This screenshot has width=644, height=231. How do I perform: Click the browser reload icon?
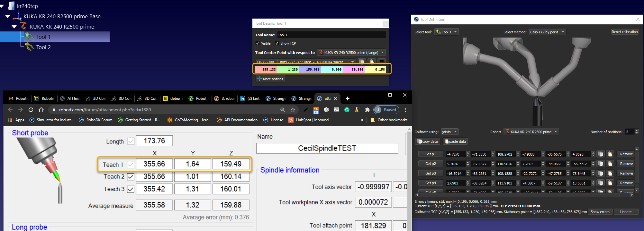coord(31,110)
